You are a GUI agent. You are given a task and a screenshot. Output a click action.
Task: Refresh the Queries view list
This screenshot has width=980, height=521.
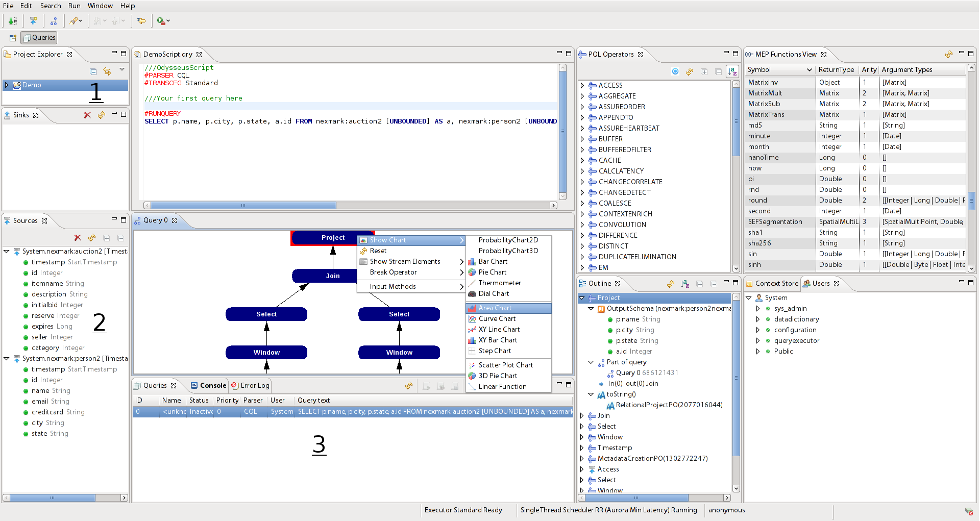[x=409, y=386]
